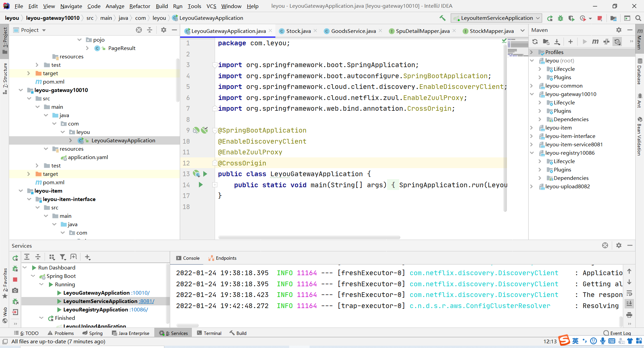Open Project panel gear options
This screenshot has width=644, height=348.
point(164,30)
